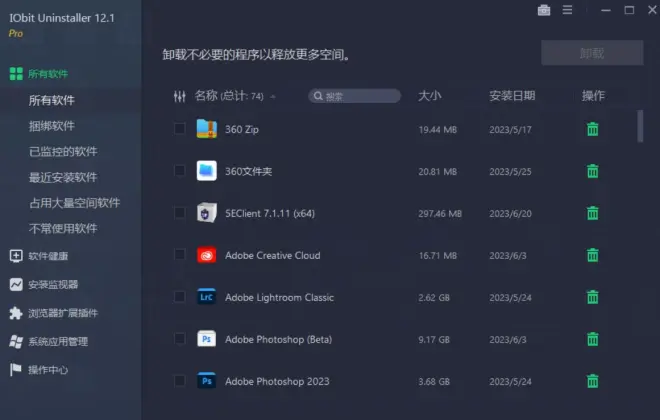Viewport: 660px width, 420px height.
Task: Click the Adobe Lightroom Classic app icon
Action: pyautogui.click(x=207, y=297)
